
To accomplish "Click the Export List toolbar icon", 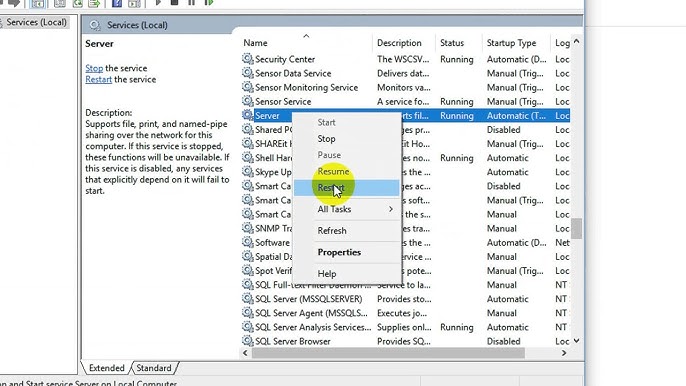I will (94, 3).
